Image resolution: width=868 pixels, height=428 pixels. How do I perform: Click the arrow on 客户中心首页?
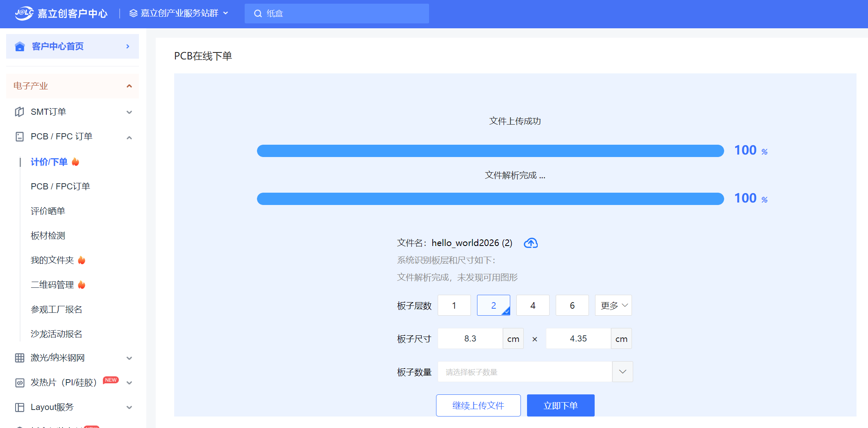click(x=128, y=46)
